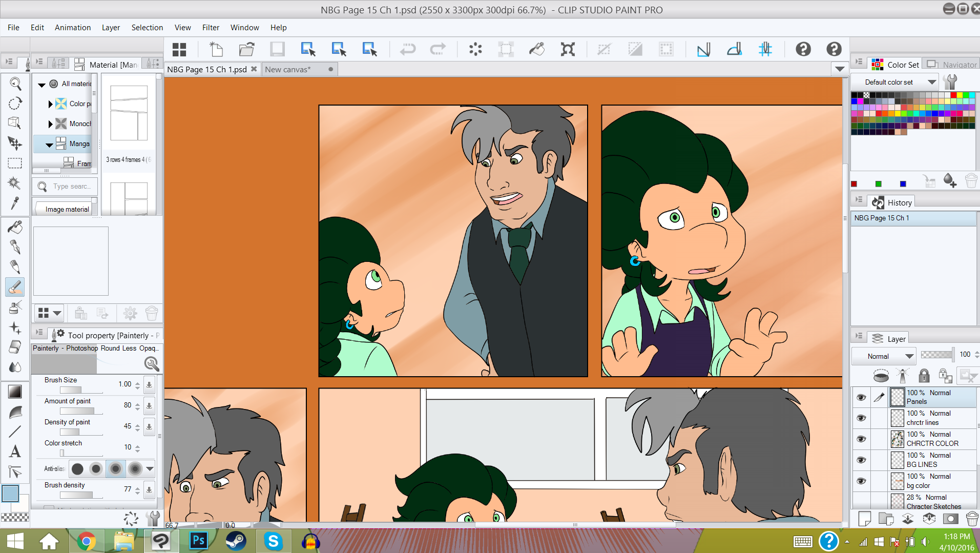
Task: Select the Rotate view tool
Action: pos(15,103)
